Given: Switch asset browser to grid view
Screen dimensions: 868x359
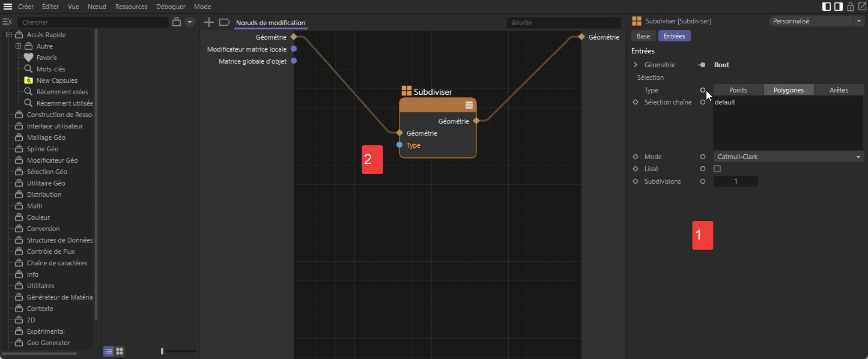Looking at the screenshot, I should [x=120, y=351].
